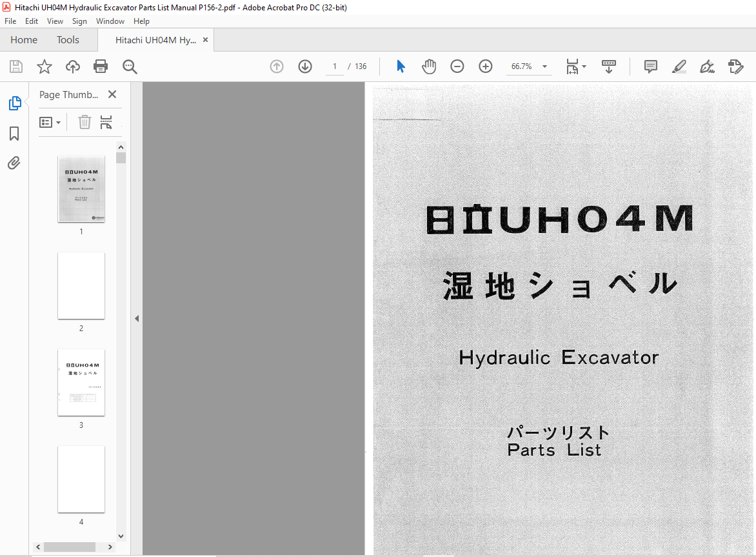
Task: Select the page 4 thumbnail
Action: [81, 480]
